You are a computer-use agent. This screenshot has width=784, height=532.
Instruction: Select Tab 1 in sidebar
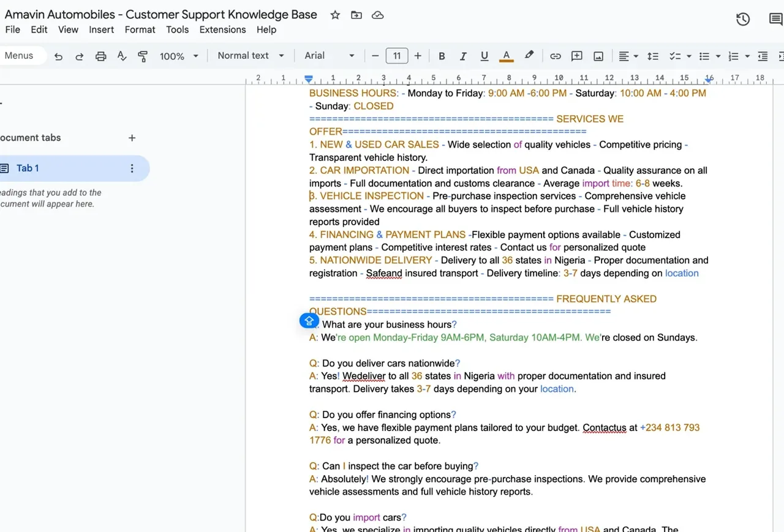coord(73,168)
